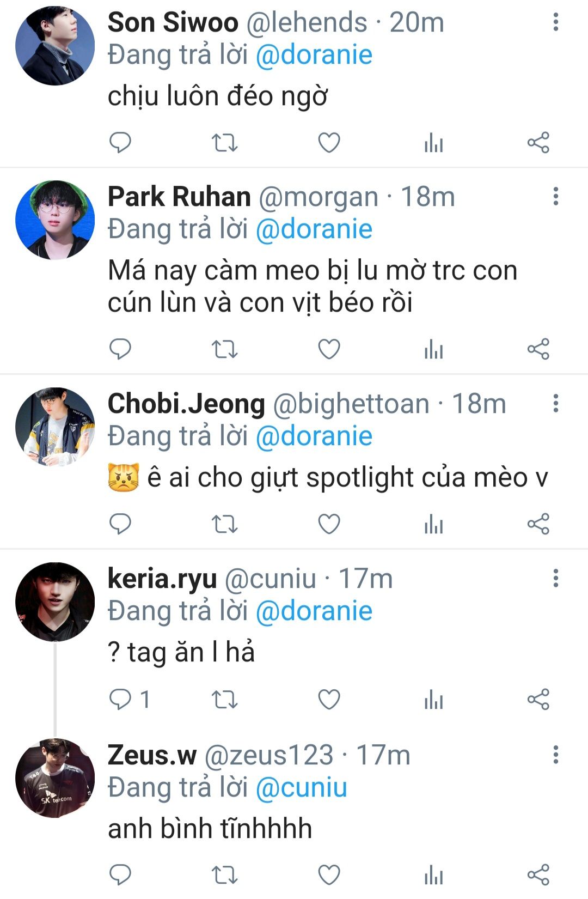Like Son Siwoo's tweet
Screen dimensions: 588x899
tap(329, 143)
